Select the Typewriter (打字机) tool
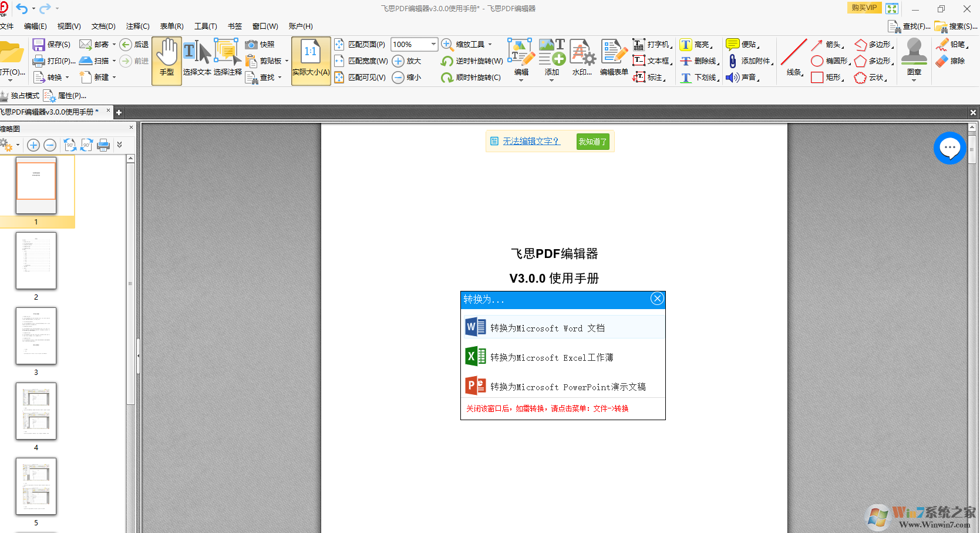980x533 pixels. (x=639, y=45)
